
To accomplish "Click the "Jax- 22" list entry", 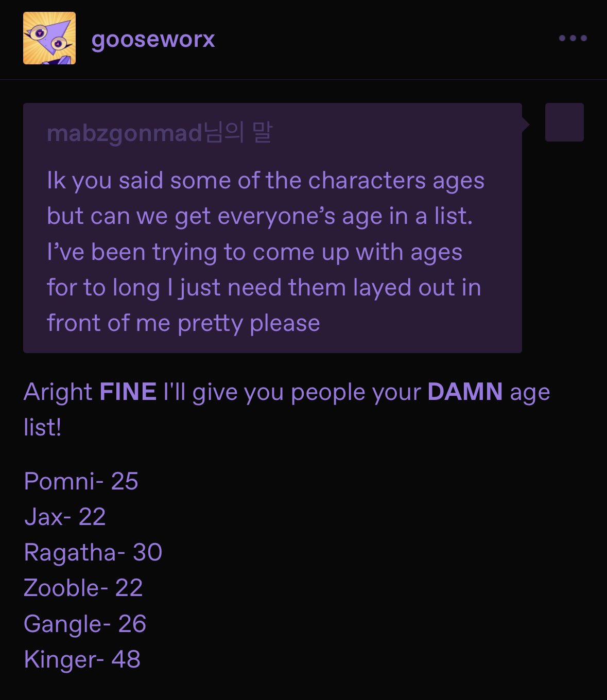I will click(65, 517).
